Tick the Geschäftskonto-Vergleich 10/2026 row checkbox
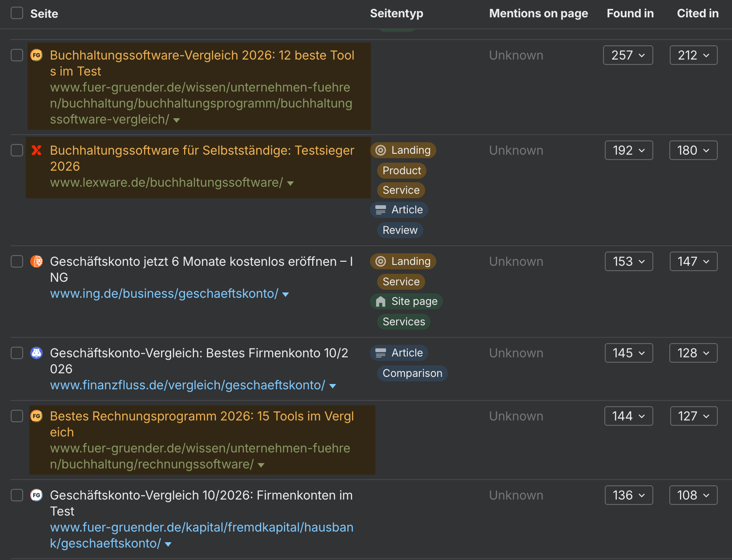This screenshot has width=732, height=560. pos(17,495)
